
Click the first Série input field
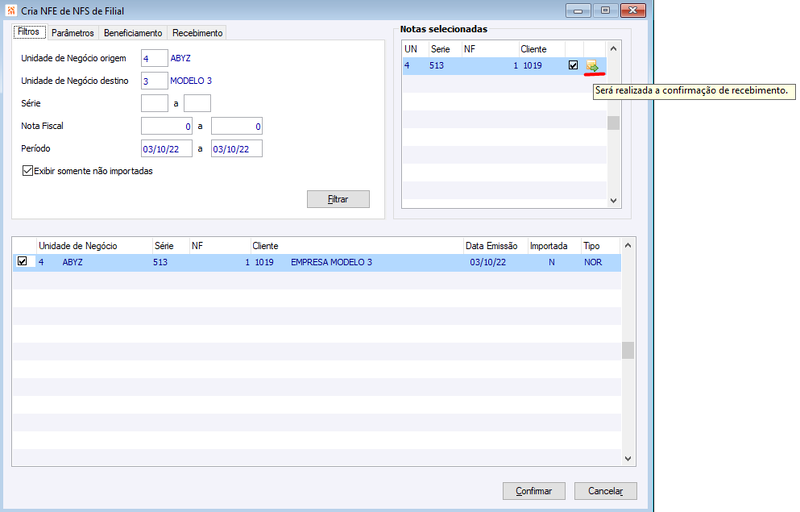[x=154, y=103]
